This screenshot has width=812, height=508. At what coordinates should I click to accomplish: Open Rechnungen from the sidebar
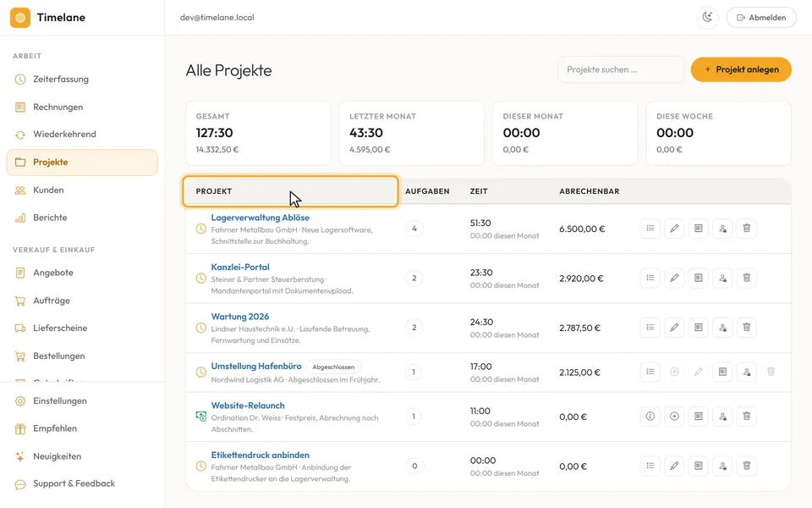click(x=82, y=107)
